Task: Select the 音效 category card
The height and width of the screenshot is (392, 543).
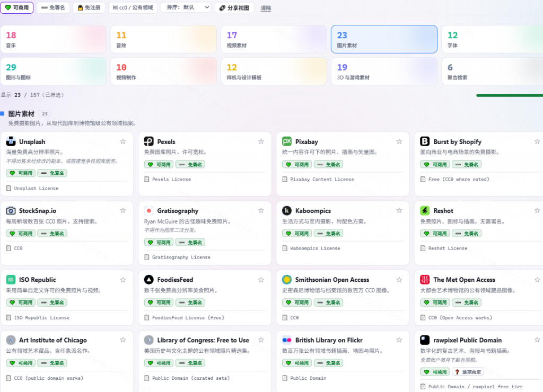Action: [163, 39]
